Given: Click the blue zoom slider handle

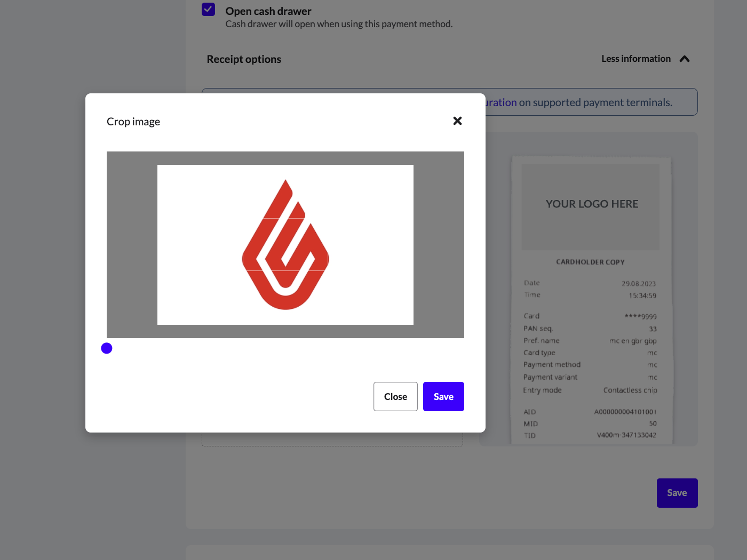Looking at the screenshot, I should tap(107, 348).
